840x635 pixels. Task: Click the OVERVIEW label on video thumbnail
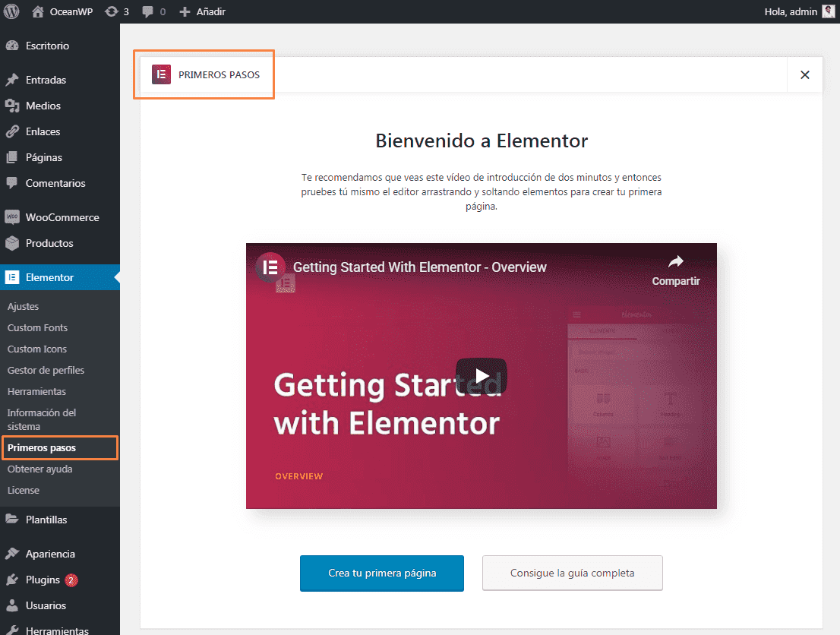pos(299,476)
